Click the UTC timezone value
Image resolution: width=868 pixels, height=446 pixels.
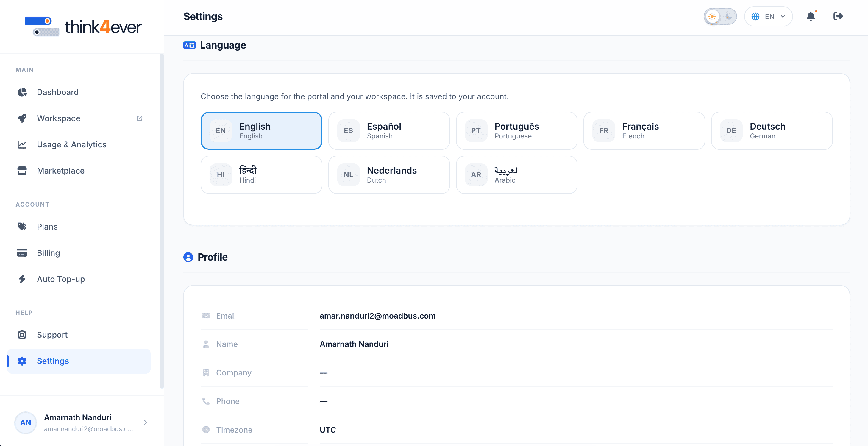click(x=327, y=430)
